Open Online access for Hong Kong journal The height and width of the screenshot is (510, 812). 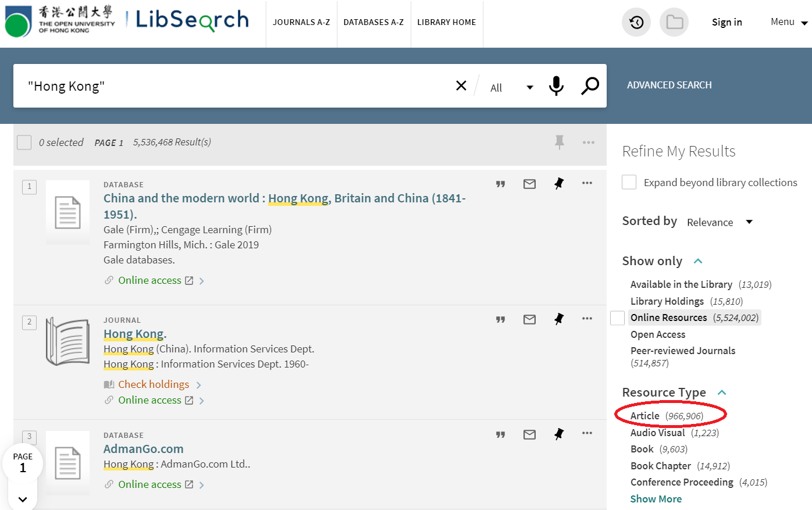[x=150, y=400]
